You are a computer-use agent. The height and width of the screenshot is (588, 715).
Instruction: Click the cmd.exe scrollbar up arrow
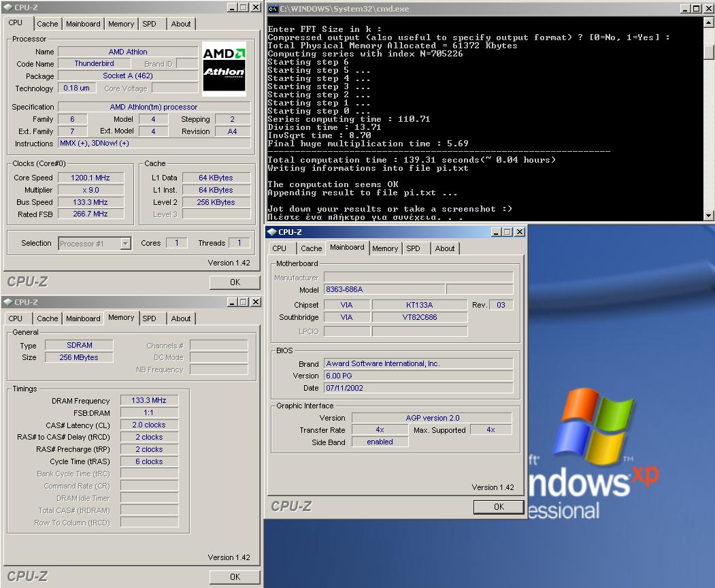pos(709,22)
